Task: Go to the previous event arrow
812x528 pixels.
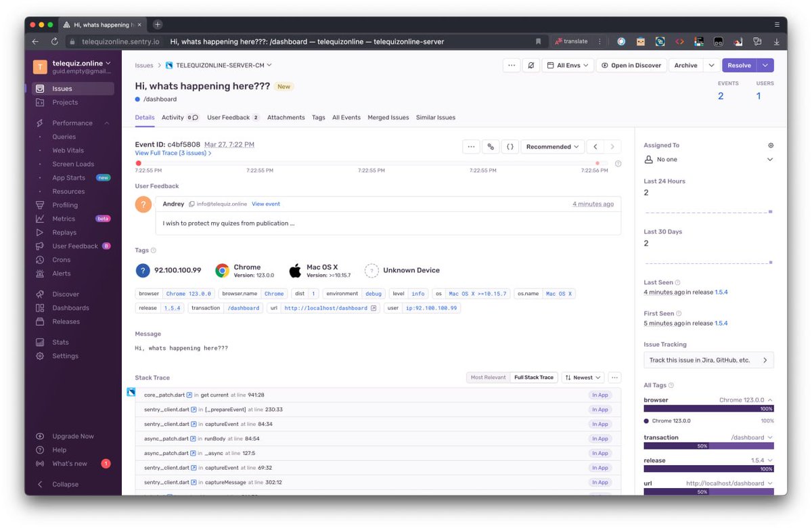Action: coord(595,147)
